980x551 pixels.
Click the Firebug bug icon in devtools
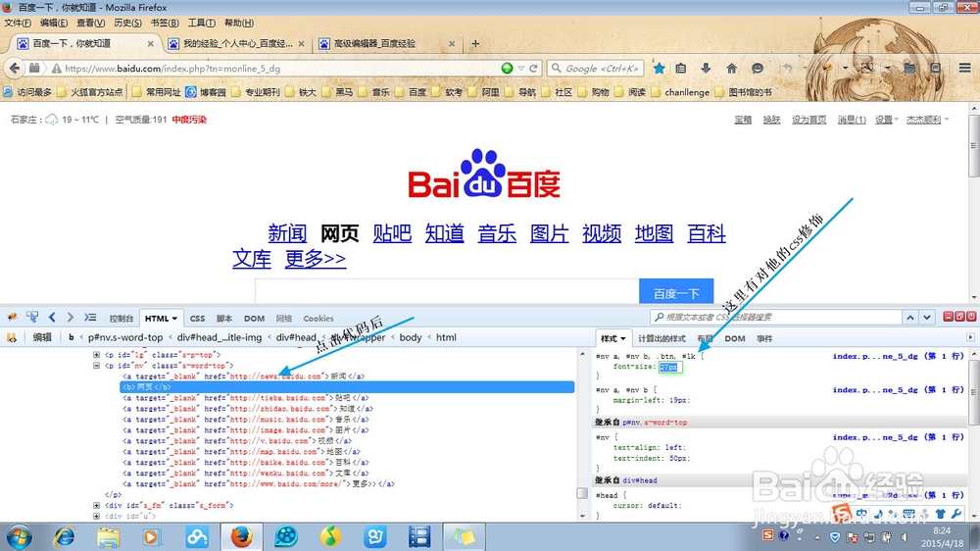pos(11,317)
